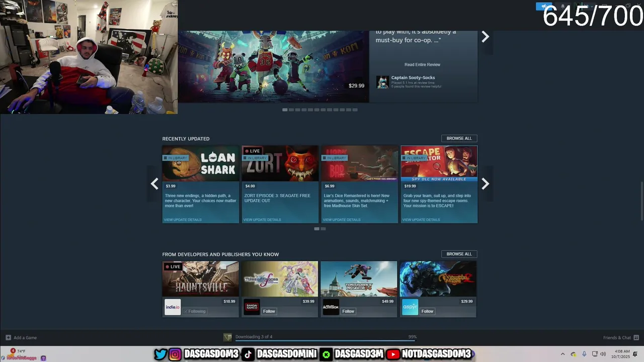The image size is (644, 362).
Task: Advance the featured carousel with the right arrow
Action: 485,37
